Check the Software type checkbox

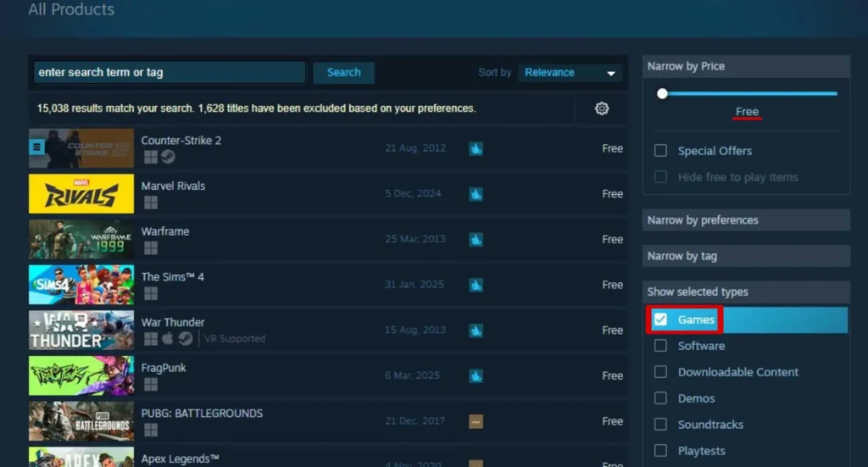coord(660,346)
